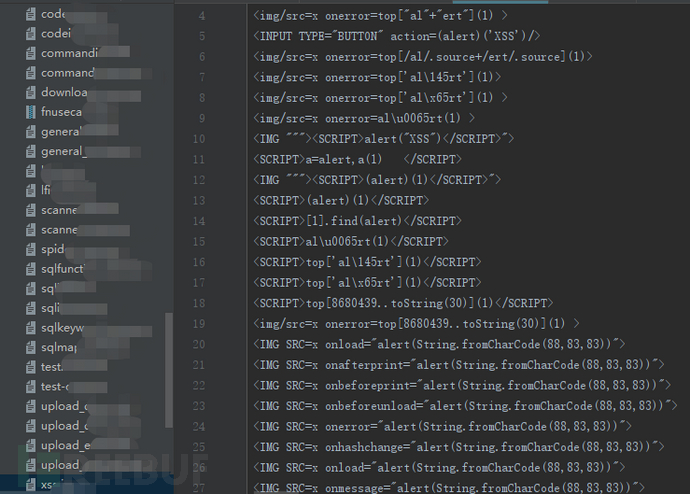Click line number 7 in the gutter
The height and width of the screenshot is (494, 690).
point(202,77)
